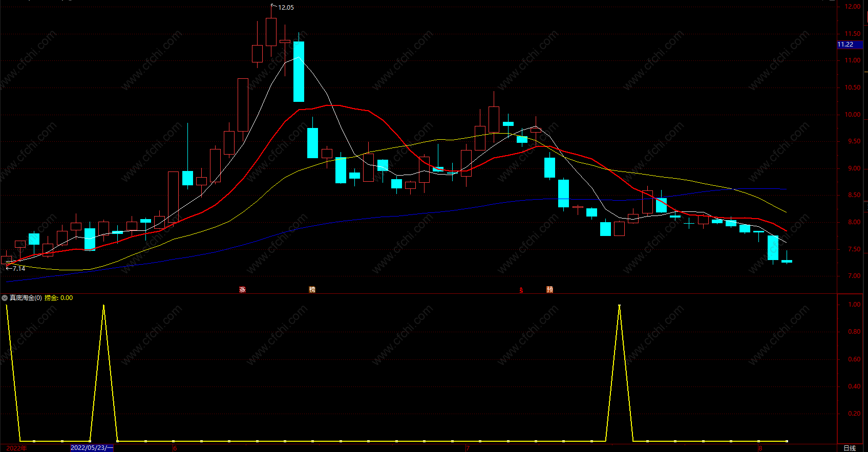This screenshot has width=868, height=452.
Task: Click the 7.00 price axis label
Action: pos(854,276)
